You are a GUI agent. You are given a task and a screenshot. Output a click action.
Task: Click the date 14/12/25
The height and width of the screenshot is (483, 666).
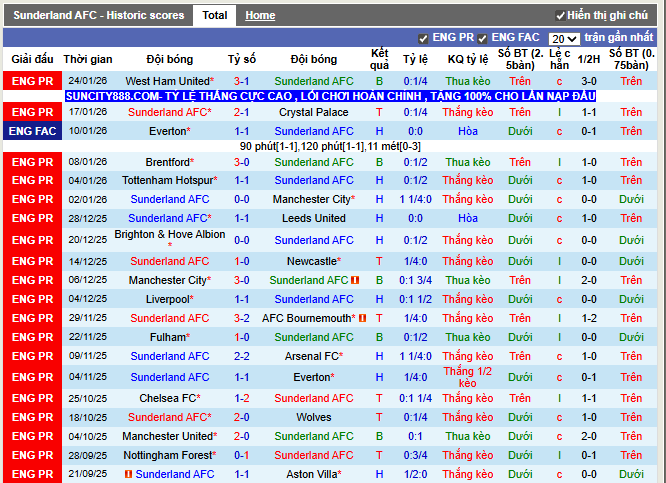88,261
